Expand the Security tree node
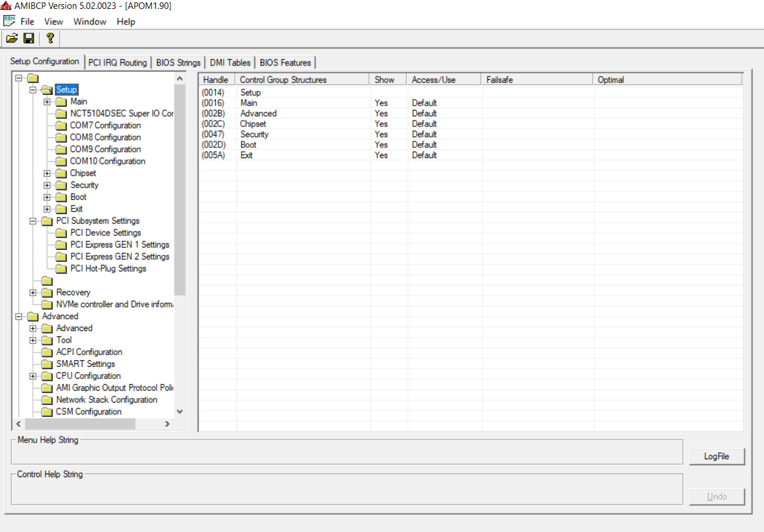This screenshot has width=764, height=532. click(x=47, y=185)
